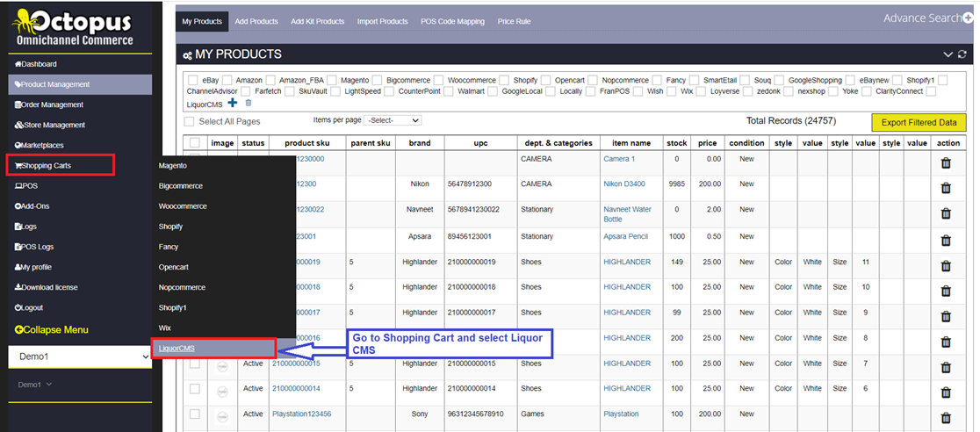The image size is (980, 432).
Task: Delete the Camera 1 product row
Action: click(x=946, y=163)
